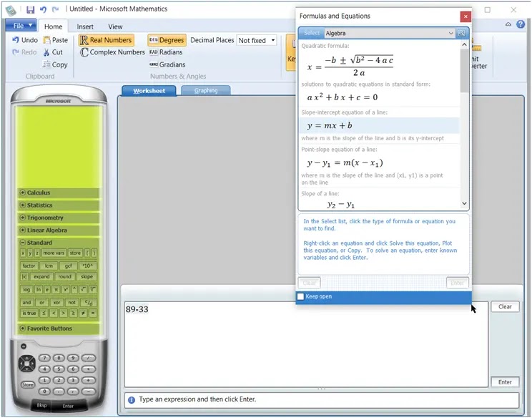The height and width of the screenshot is (418, 532).
Task: Select Gradians angle unit
Action: click(x=167, y=64)
